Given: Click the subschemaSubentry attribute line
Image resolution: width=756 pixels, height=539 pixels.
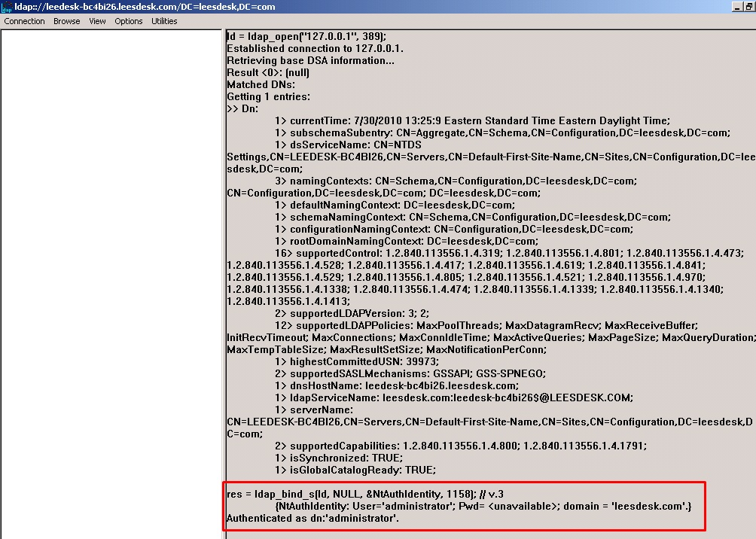Looking at the screenshot, I should pyautogui.click(x=502, y=132).
